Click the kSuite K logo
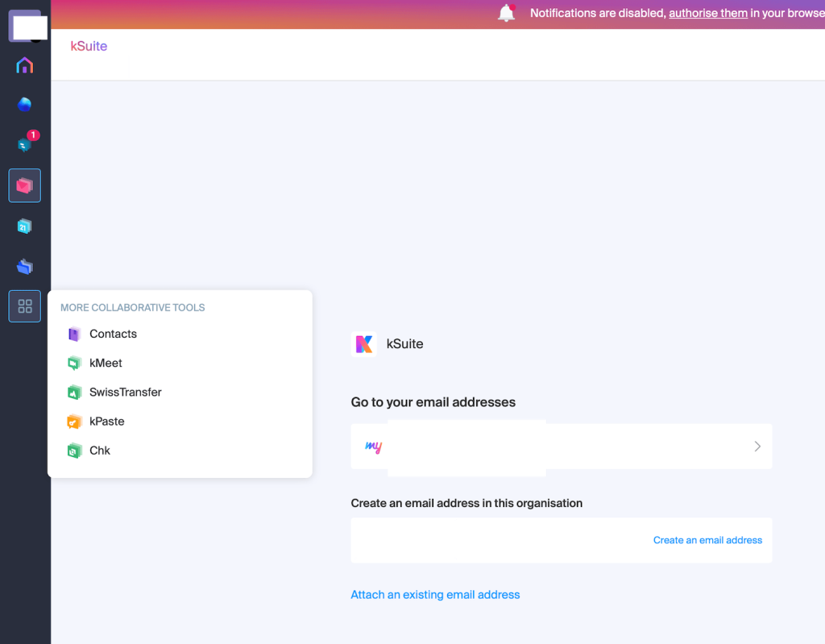The image size is (825, 644). click(363, 344)
